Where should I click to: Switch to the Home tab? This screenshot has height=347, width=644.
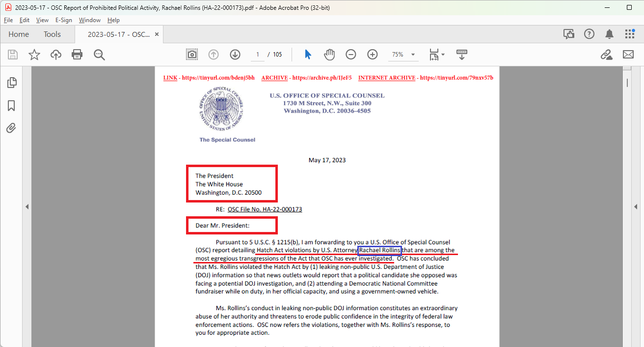click(19, 34)
